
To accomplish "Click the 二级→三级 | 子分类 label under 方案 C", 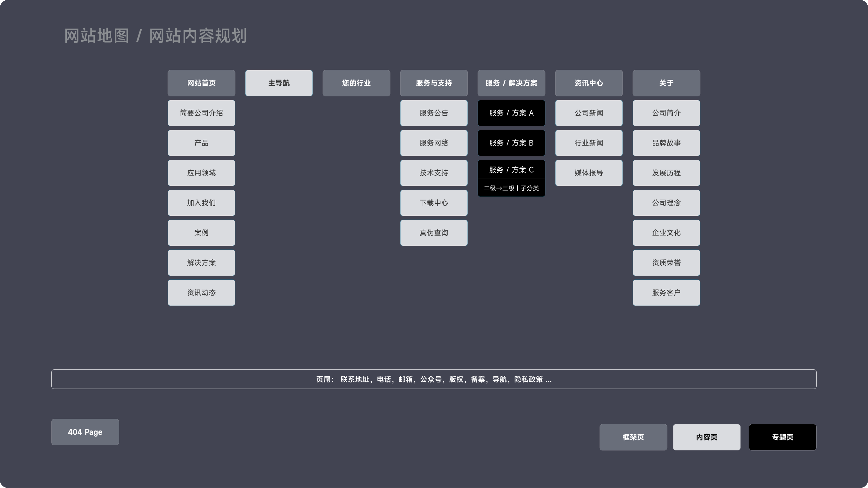I will pos(511,188).
